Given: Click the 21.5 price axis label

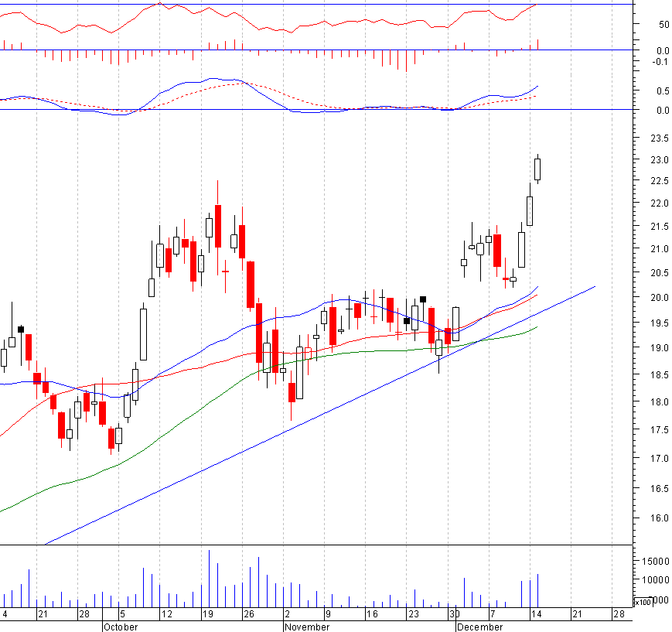Looking at the screenshot, I should pos(659,227).
